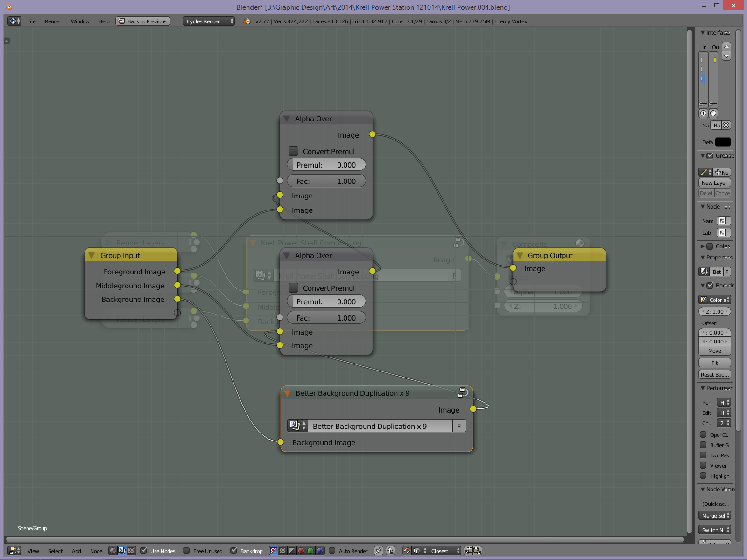Toggle fake user F on Better Background node
This screenshot has height=560, width=747.
[459, 426]
